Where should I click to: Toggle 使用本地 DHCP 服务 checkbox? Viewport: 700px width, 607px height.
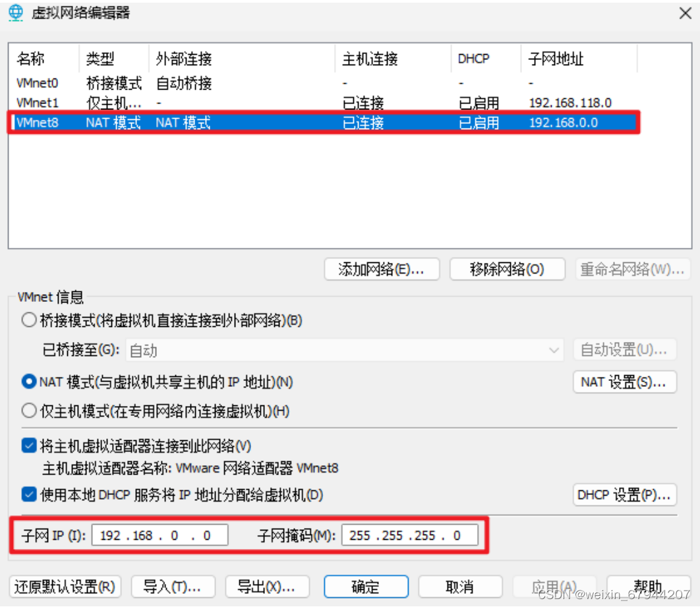(29, 494)
